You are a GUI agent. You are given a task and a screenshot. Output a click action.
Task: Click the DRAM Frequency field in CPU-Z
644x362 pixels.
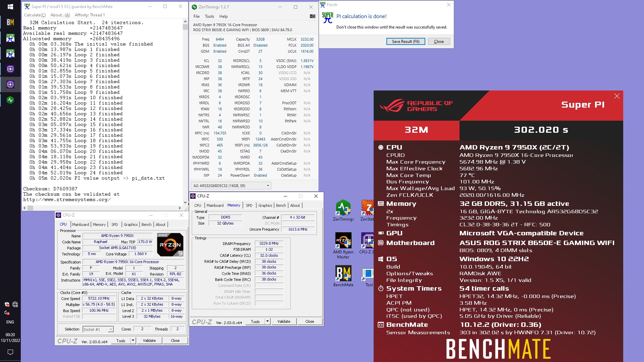point(269,244)
